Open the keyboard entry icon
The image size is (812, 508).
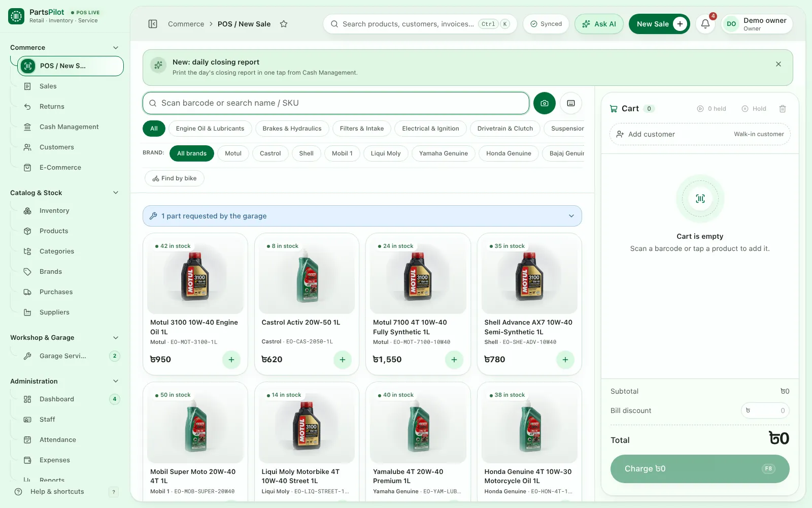pos(571,103)
